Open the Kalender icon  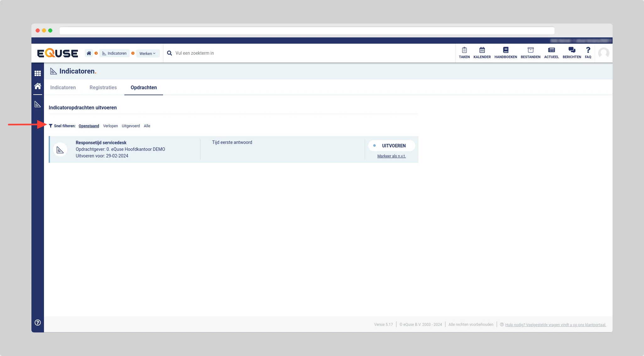point(482,50)
